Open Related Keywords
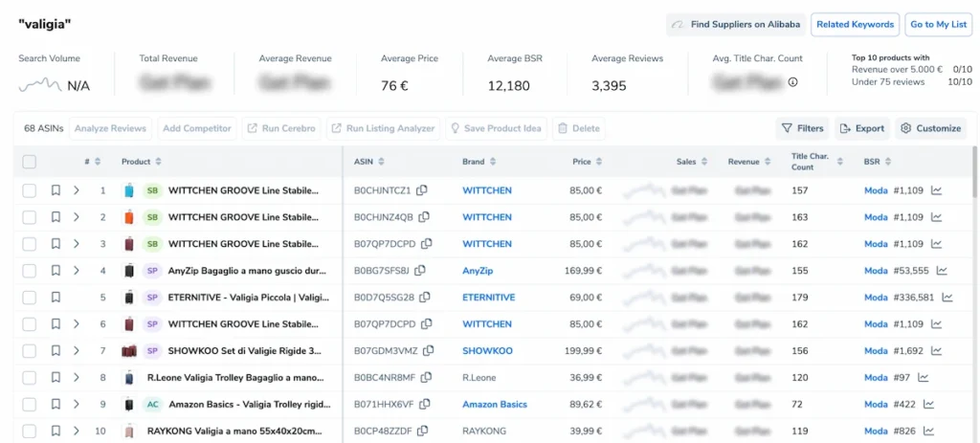Viewport: 980px width, 443px height. tap(855, 24)
